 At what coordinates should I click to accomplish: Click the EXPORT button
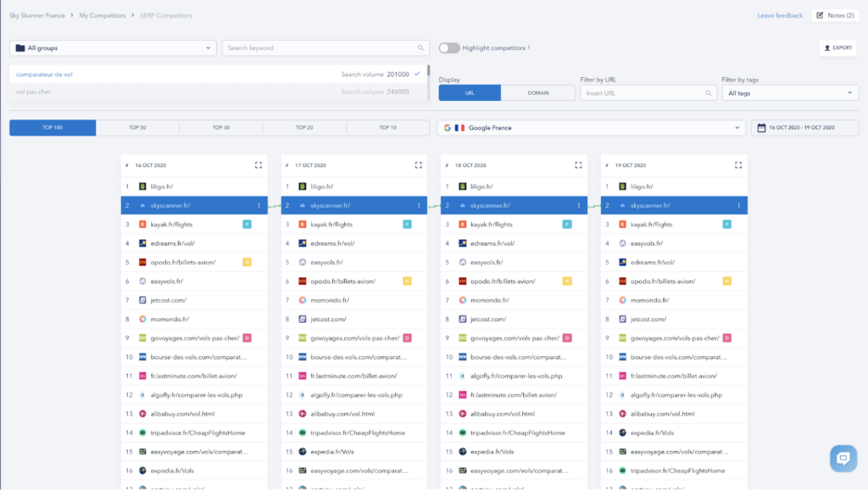838,48
